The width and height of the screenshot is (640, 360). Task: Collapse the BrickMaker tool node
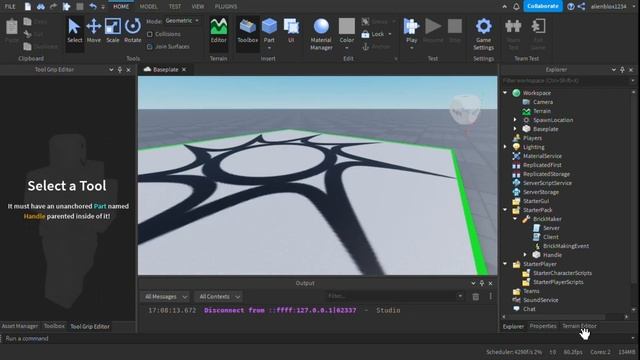515,219
